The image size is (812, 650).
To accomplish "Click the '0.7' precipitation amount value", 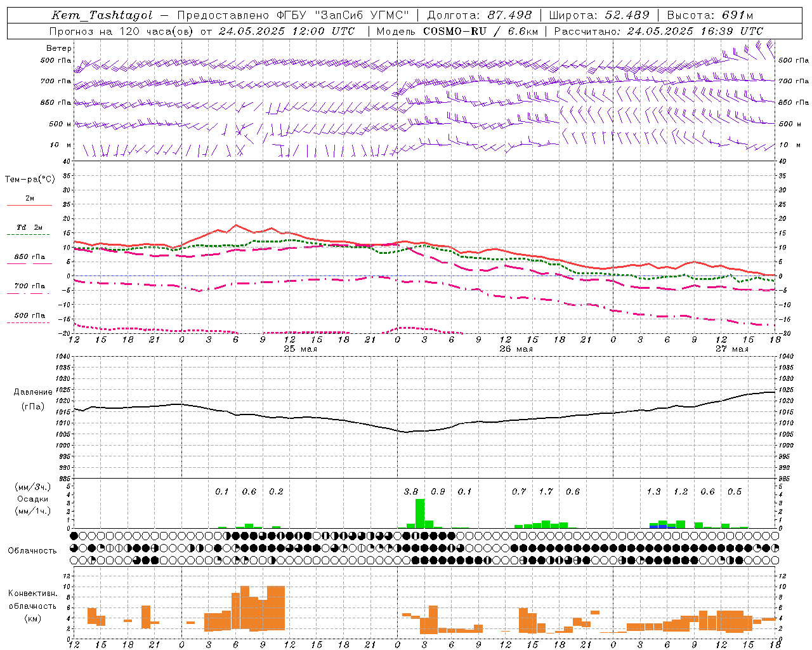I will tap(519, 492).
